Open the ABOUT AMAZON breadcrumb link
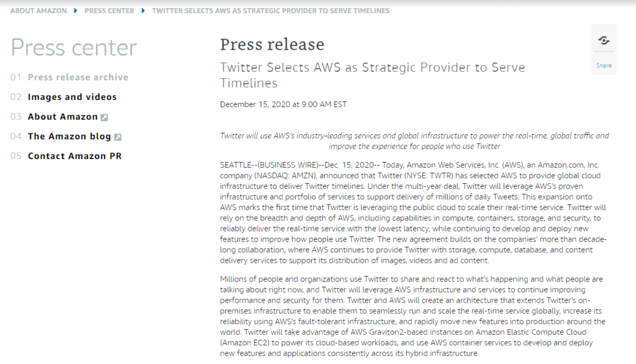 tap(39, 11)
